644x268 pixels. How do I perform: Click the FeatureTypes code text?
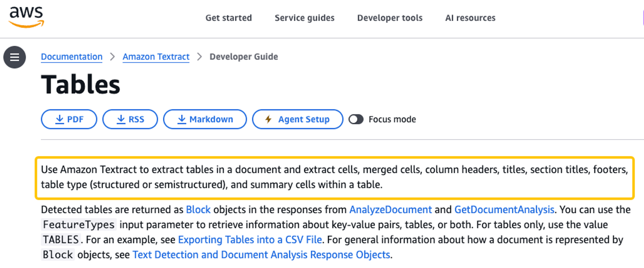coord(79,225)
